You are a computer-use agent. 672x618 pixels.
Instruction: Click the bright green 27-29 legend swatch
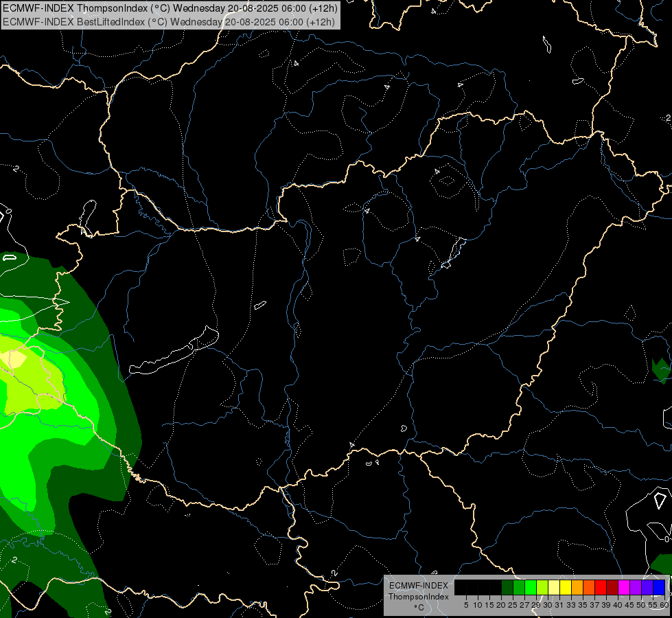tap(531, 587)
